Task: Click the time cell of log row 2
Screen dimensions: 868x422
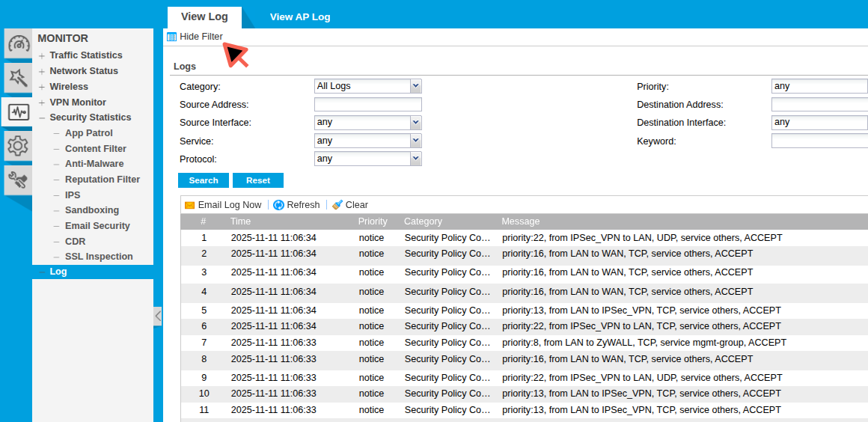Action: tap(273, 254)
